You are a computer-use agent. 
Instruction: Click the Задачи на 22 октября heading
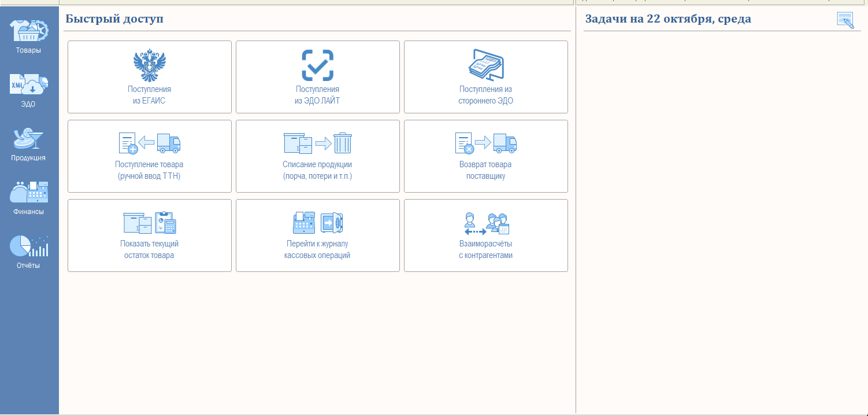[668, 19]
